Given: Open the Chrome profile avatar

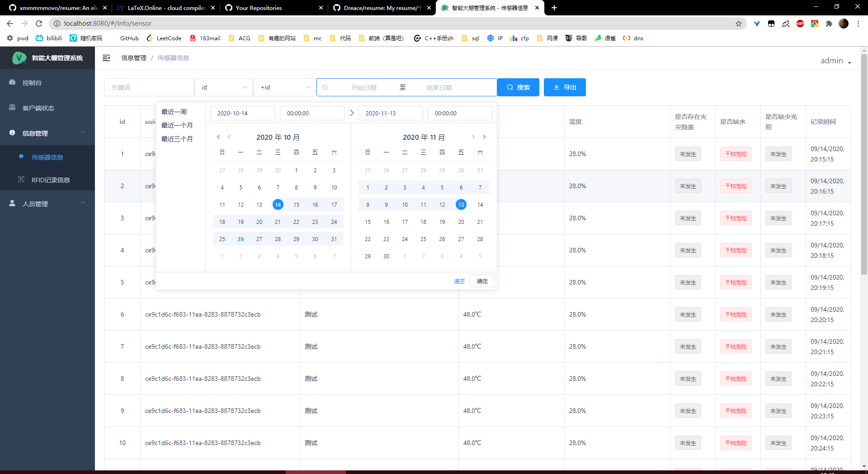Looking at the screenshot, I should tap(844, 24).
